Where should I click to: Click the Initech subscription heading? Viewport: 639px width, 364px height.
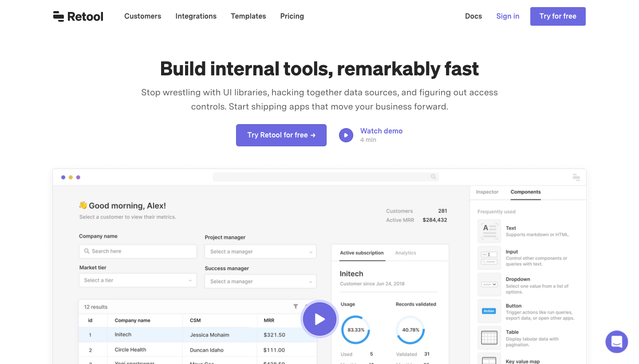coord(351,274)
